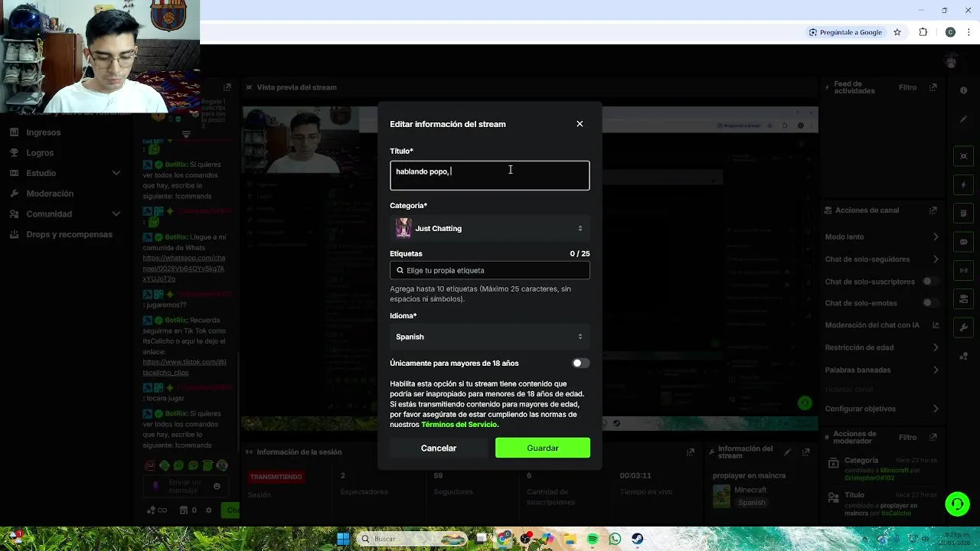Open Drops y recompensas in sidebar

[x=69, y=234]
